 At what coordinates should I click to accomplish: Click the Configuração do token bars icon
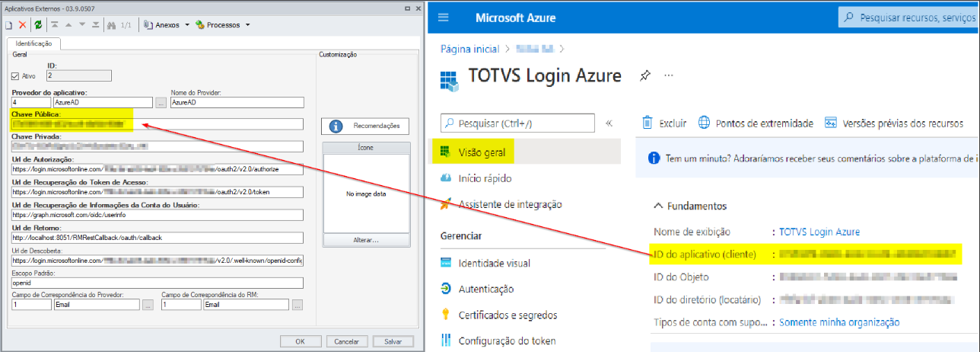click(447, 341)
